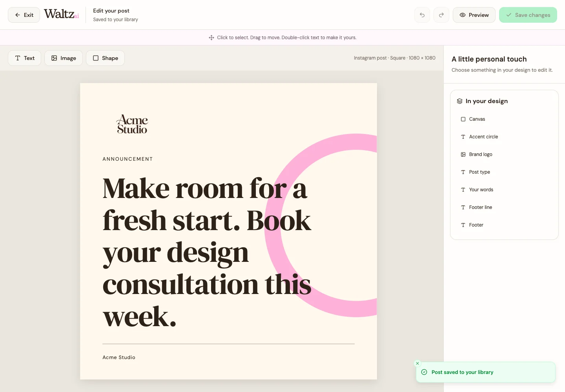Open the post Preview
This screenshot has height=392, width=565.
474,15
